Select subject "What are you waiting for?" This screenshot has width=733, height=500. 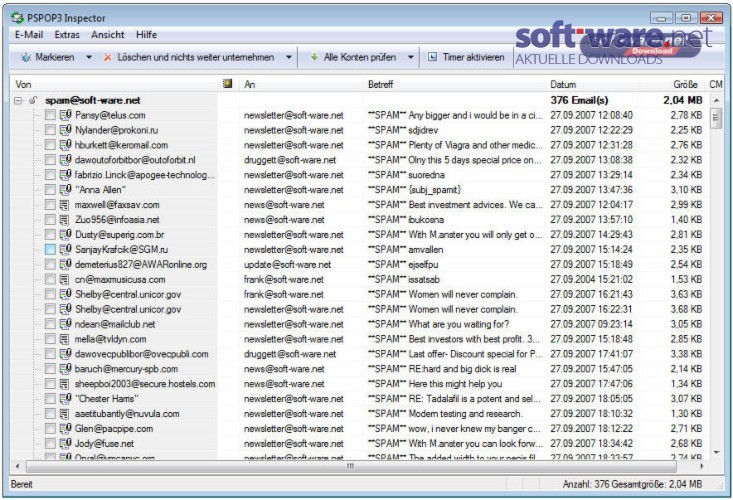point(459,324)
